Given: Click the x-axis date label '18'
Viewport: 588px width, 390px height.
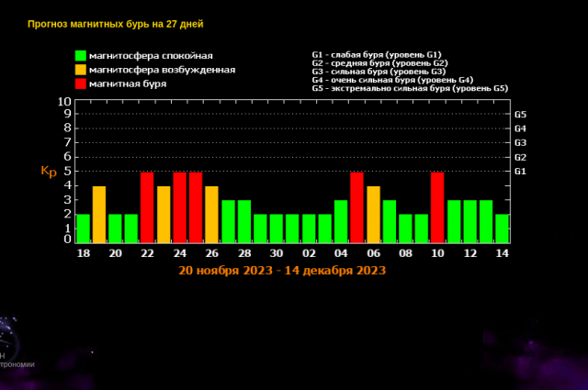Looking at the screenshot, I should tap(84, 253).
